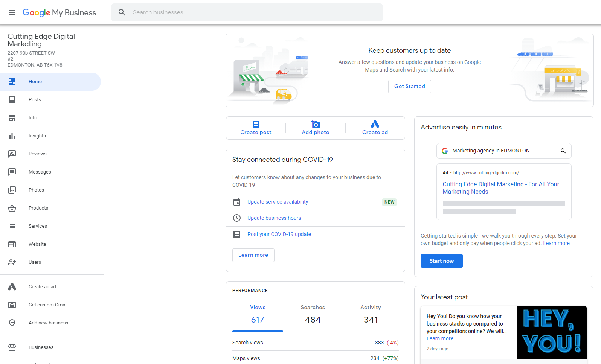Open the Update service availability link

[278, 202]
